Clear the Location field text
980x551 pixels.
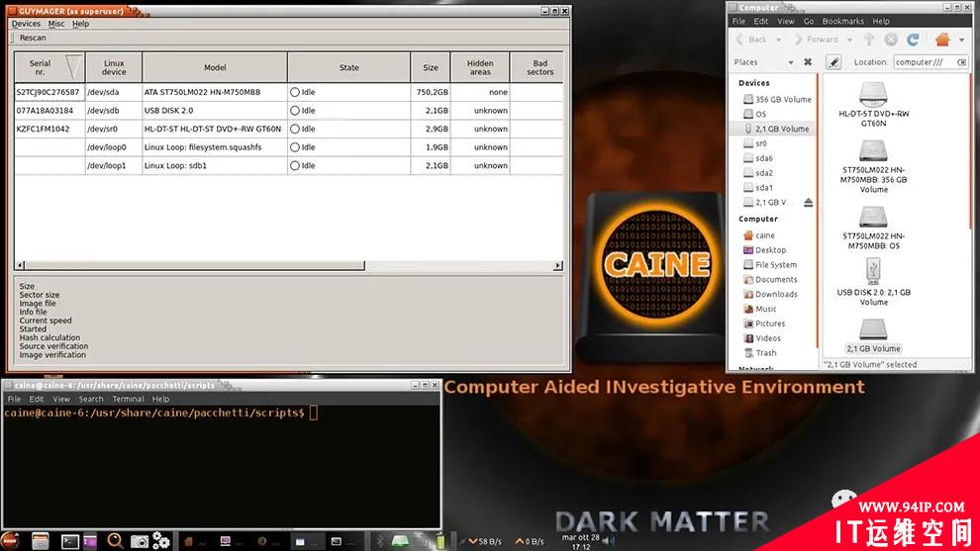pos(962,62)
